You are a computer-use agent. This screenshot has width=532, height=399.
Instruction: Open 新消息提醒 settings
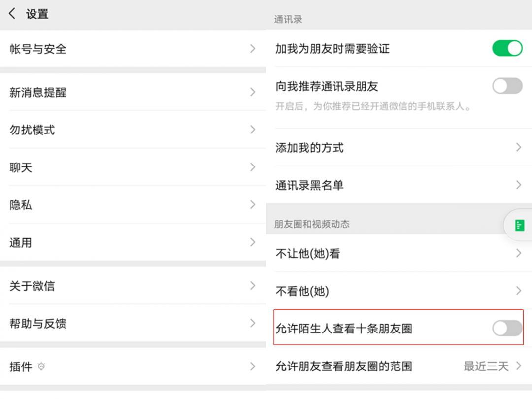[133, 92]
